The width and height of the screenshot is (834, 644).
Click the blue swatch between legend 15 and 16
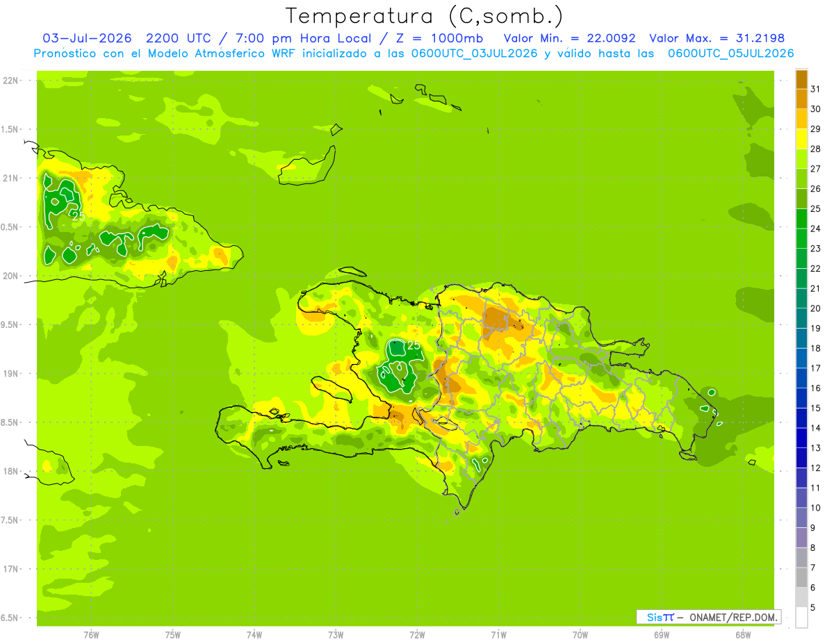click(801, 398)
